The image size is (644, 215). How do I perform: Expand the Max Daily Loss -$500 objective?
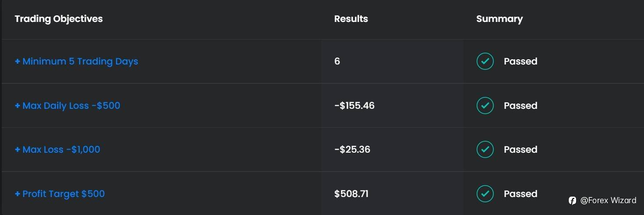click(67, 106)
